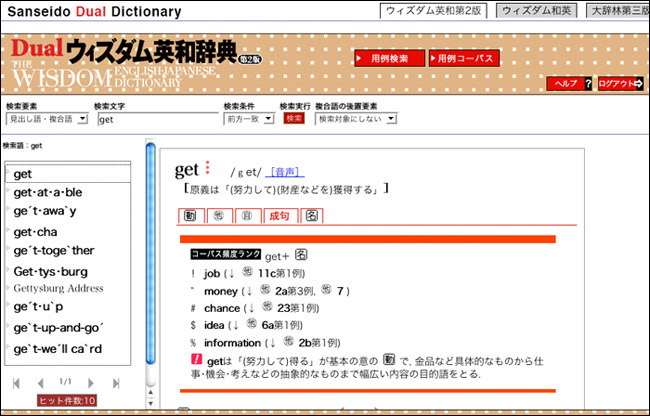The image size is (650, 416).
Task: Select 'ge`t-we´ll ca`rd' in the results list
Action: (58, 349)
